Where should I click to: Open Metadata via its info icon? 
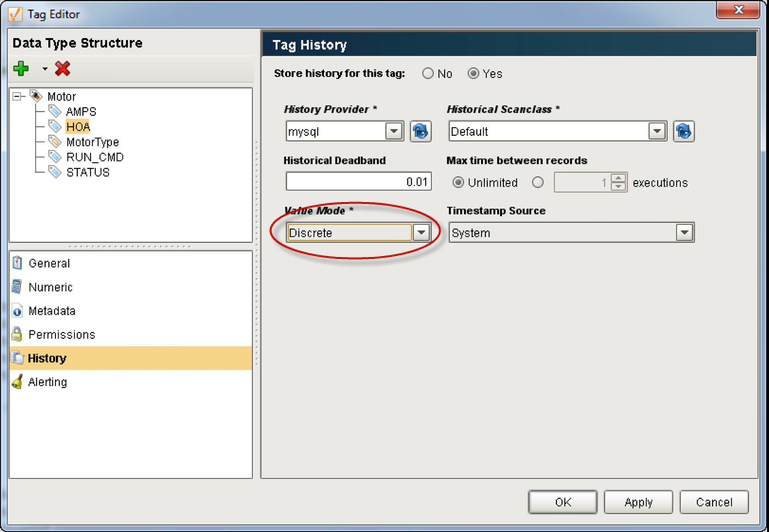click(17, 311)
